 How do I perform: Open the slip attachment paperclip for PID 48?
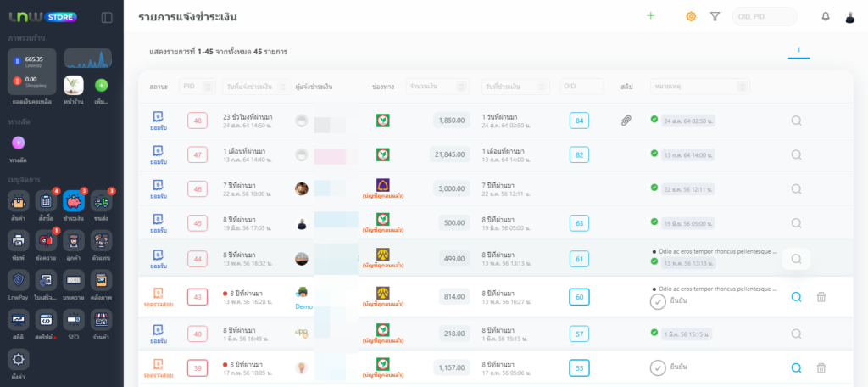pos(626,121)
